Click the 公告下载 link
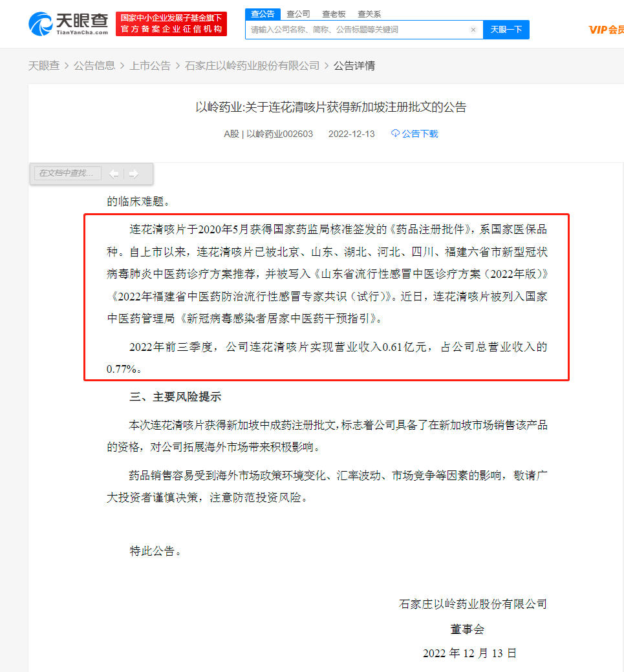Screen dimensions: 624x672 (420, 134)
